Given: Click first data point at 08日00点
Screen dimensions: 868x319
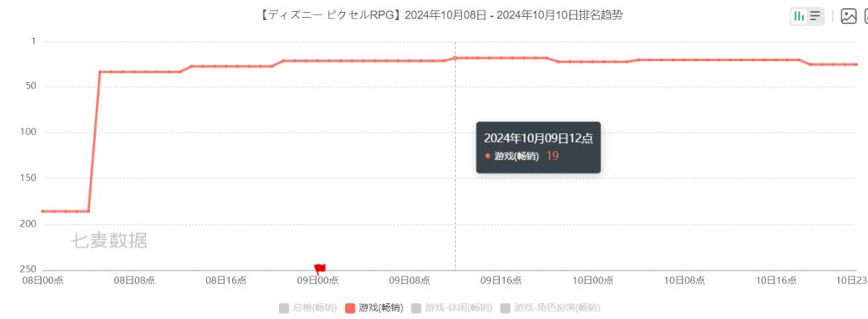Looking at the screenshot, I should point(43,211).
